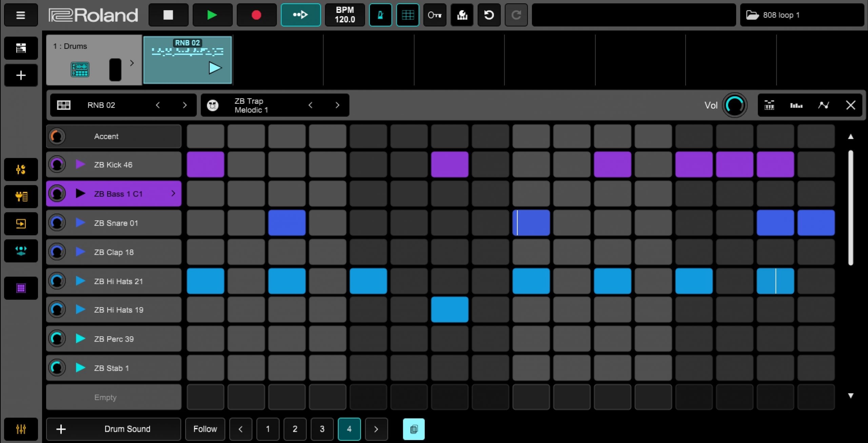
Task: Select pattern page 3
Action: pyautogui.click(x=322, y=429)
